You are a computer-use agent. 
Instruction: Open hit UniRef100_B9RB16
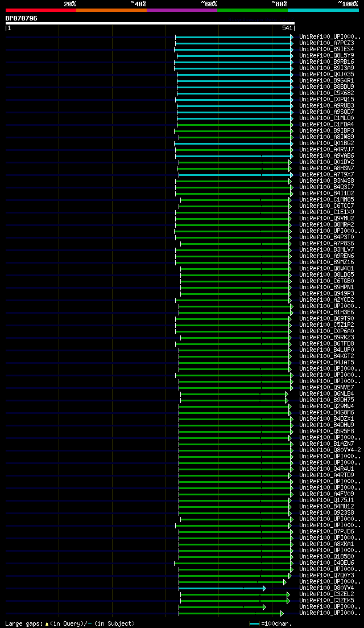[x=326, y=62]
